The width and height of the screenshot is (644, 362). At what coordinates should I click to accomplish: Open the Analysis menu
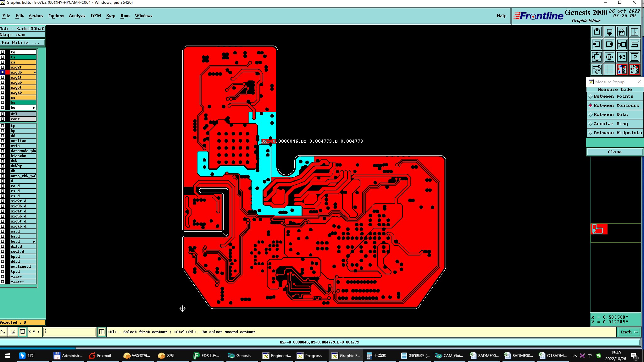[x=77, y=16]
